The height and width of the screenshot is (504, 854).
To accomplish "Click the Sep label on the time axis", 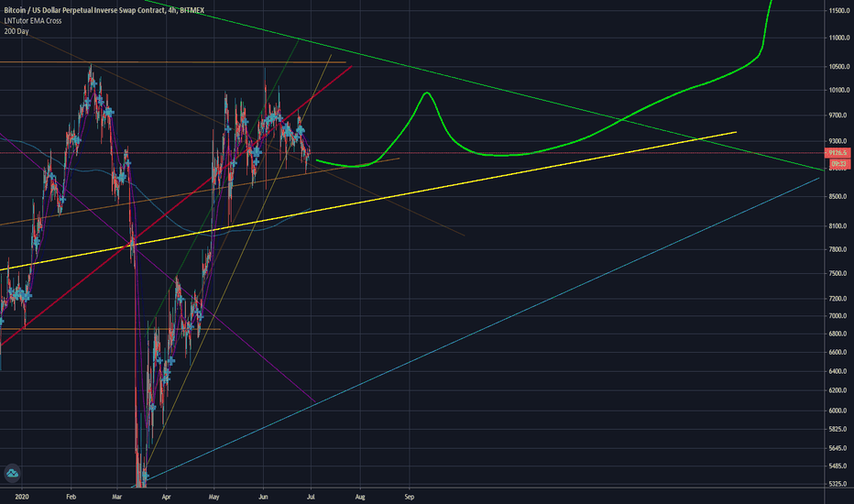I will (409, 497).
